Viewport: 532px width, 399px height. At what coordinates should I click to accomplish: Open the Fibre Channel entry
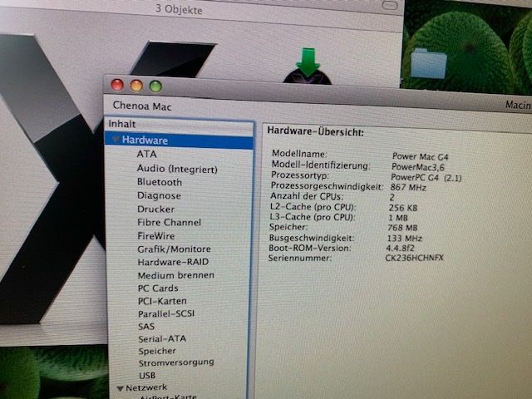coord(169,222)
